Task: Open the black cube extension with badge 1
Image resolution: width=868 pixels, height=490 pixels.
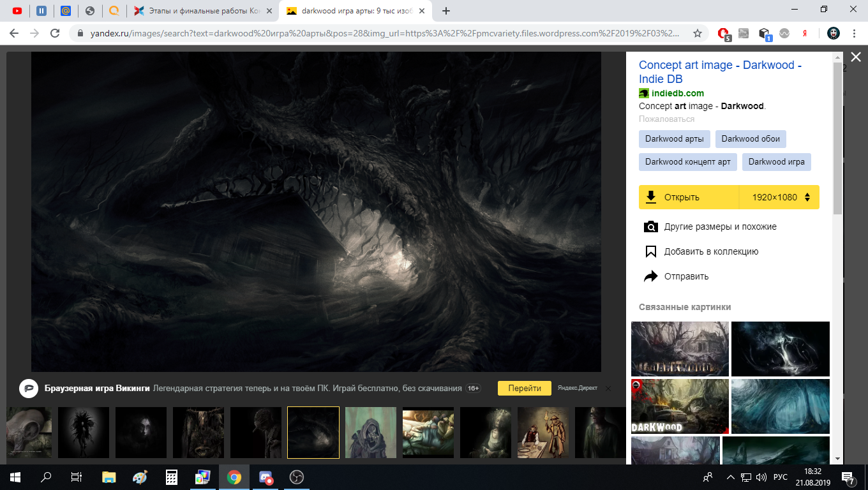Action: [x=765, y=34]
